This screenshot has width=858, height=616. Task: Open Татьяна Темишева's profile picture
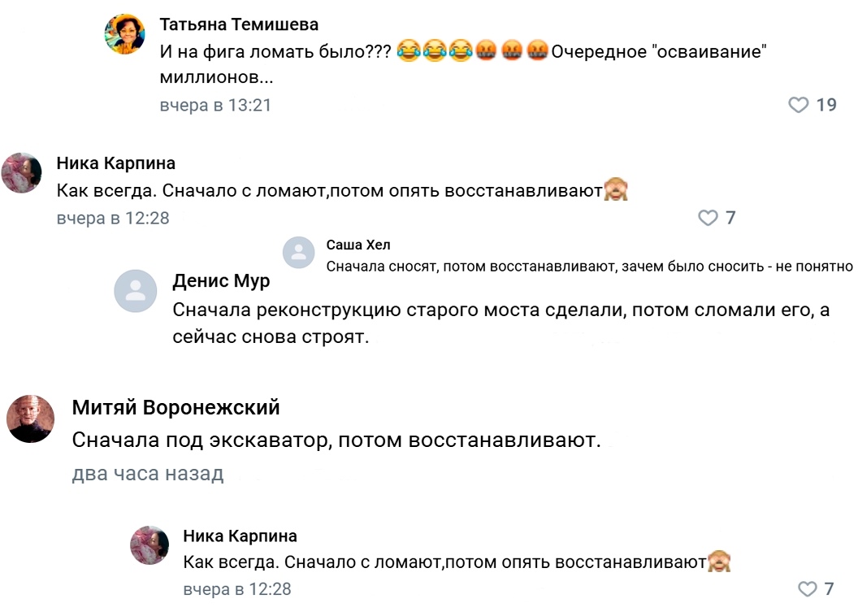[125, 34]
